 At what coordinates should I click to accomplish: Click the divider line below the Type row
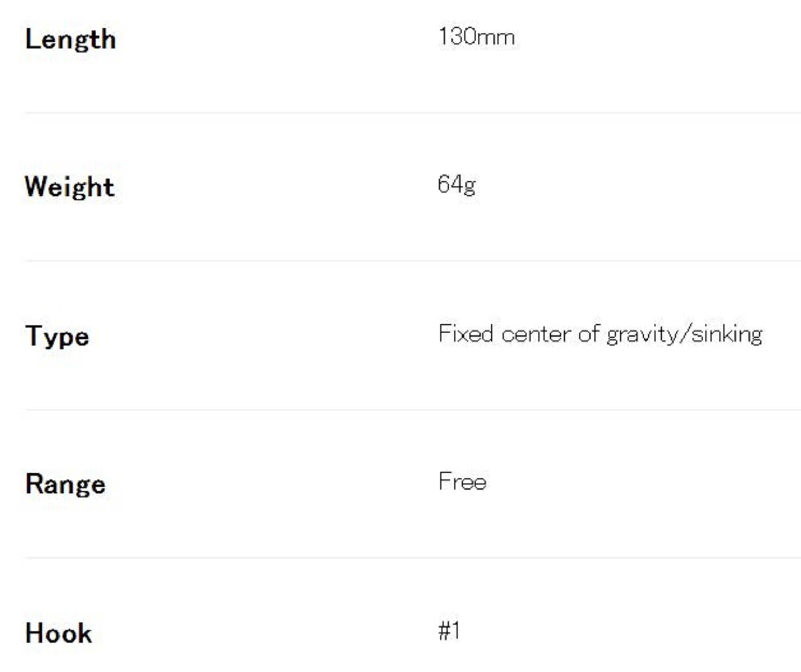413,410
